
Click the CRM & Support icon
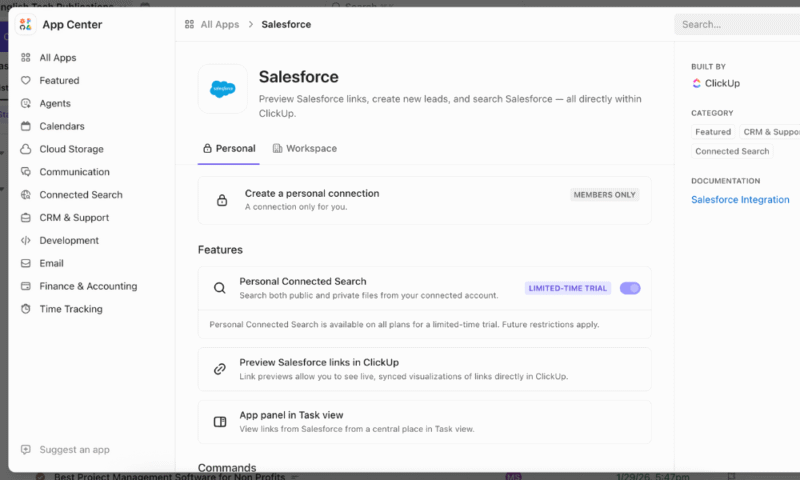pos(26,218)
